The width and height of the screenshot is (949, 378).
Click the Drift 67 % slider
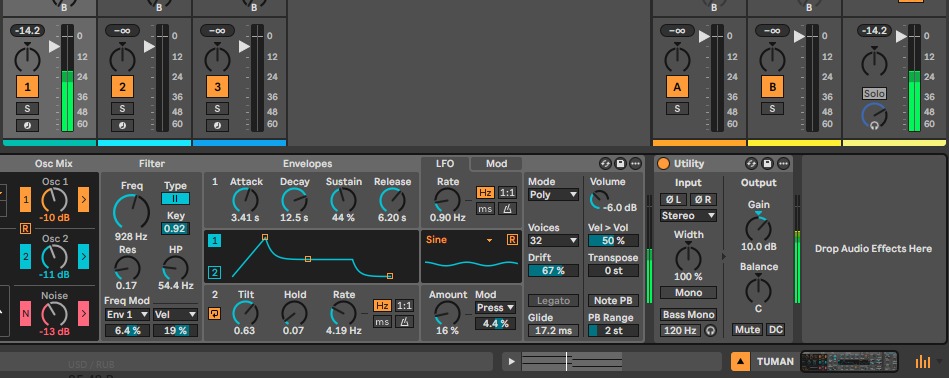point(553,270)
